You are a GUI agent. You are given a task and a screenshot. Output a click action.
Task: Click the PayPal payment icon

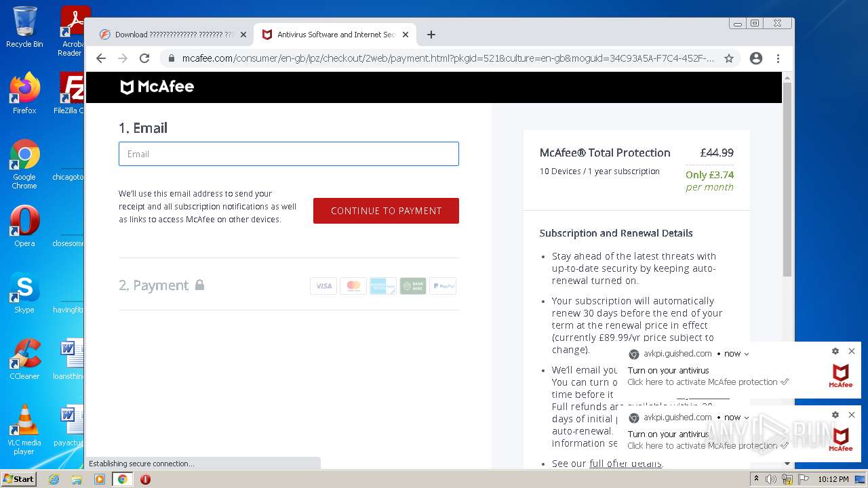tap(443, 286)
